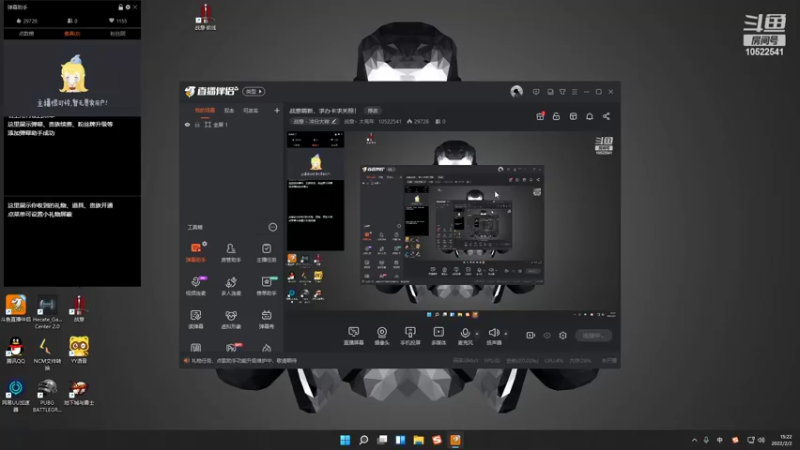Open File Explorer from taskbar

pyautogui.click(x=419, y=440)
